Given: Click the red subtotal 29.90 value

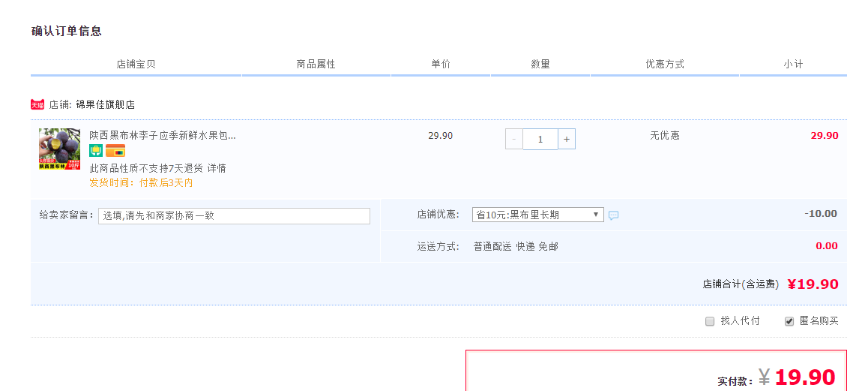Looking at the screenshot, I should [825, 135].
